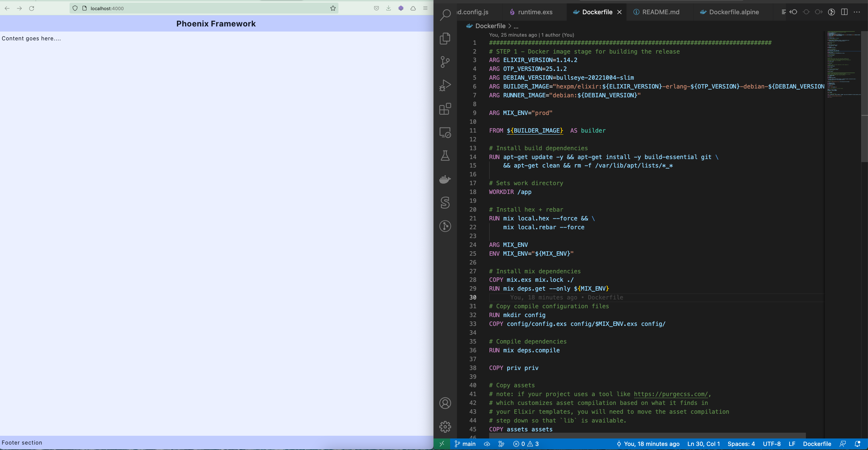Viewport: 868px width, 450px height.
Task: Click the WORKDIR /app line
Action: 510,192
